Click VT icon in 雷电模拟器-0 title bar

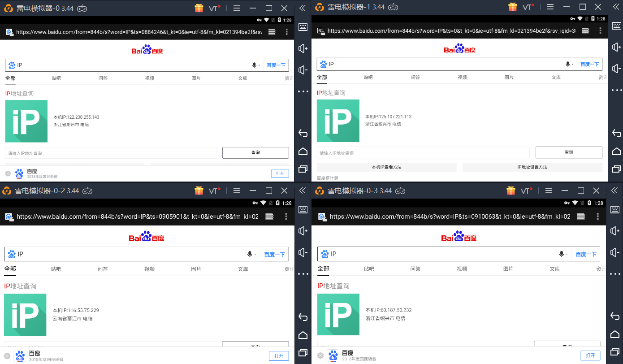[215, 8]
